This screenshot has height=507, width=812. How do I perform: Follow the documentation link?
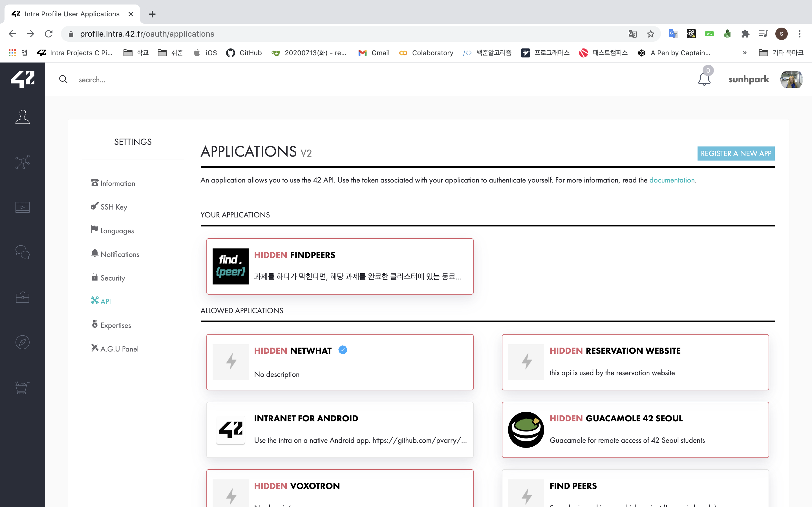[672, 180]
